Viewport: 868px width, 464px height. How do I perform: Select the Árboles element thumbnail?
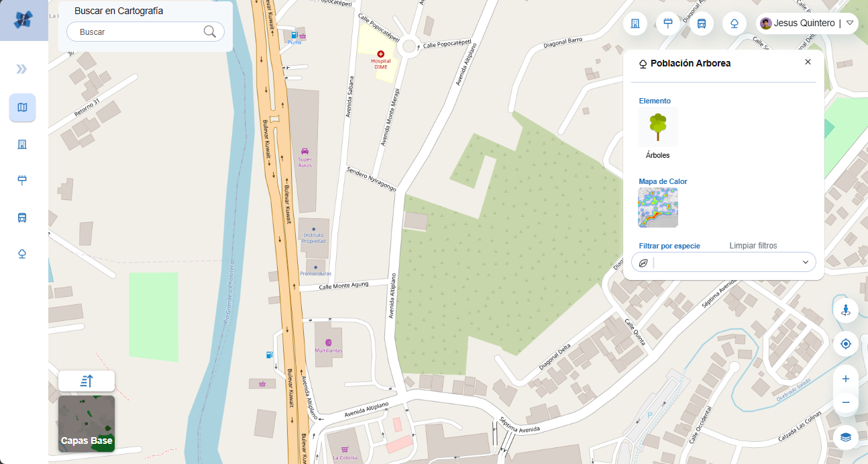658,127
